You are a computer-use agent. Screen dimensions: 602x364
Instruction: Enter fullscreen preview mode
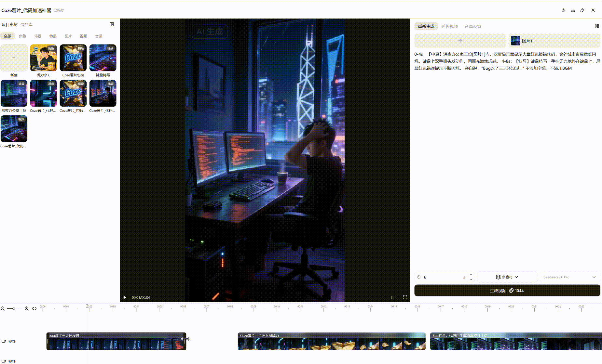coord(405,297)
